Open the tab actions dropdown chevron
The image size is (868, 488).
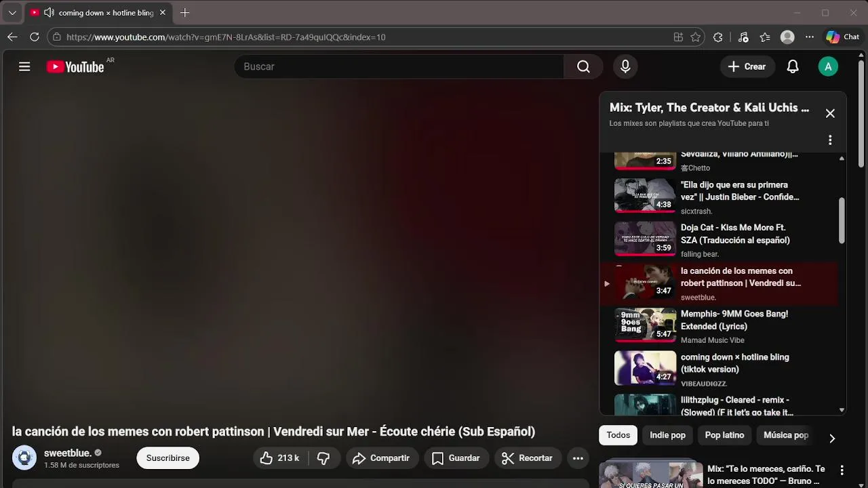tap(12, 13)
